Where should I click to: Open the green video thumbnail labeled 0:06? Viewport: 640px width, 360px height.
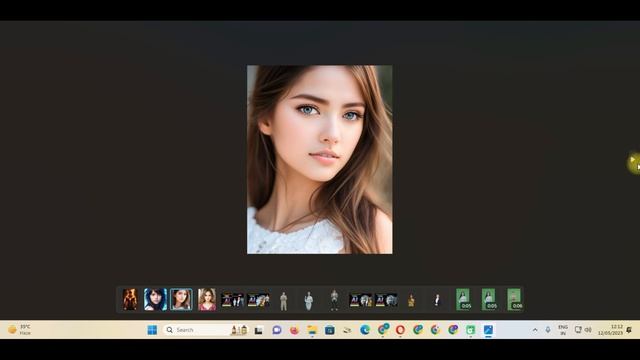click(514, 299)
